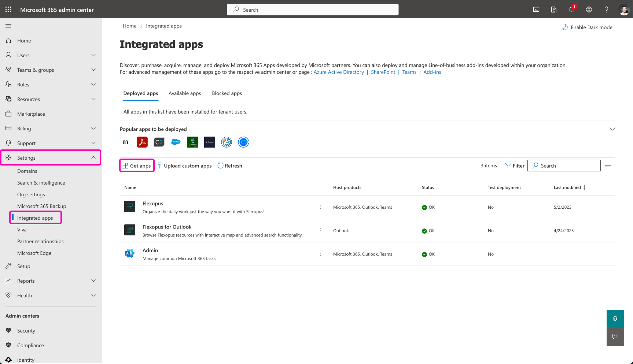Collapse Popular apps to be deployed
The image size is (633, 364).
[x=612, y=129]
